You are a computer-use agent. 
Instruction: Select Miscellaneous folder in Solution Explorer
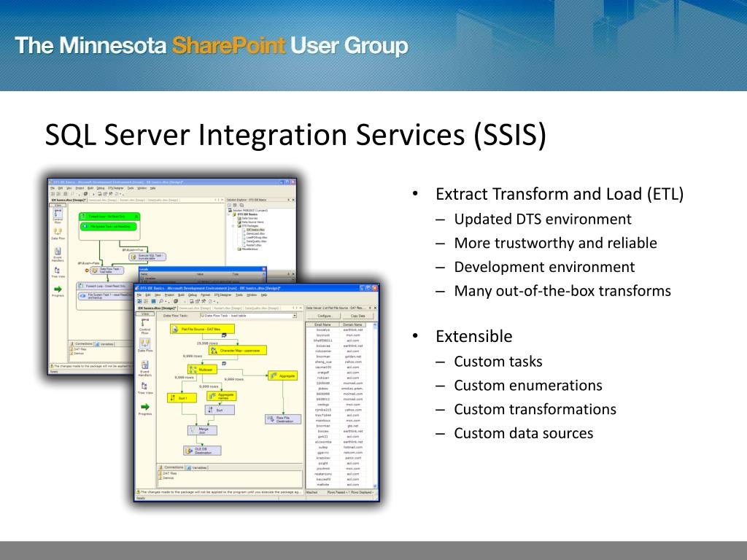point(247,249)
